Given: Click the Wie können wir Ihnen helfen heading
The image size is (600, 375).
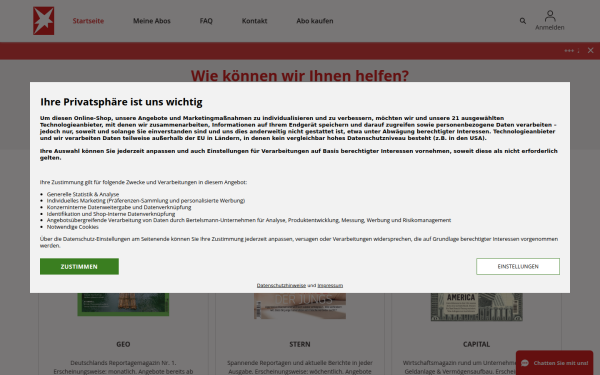Looking at the screenshot, I should (300, 75).
